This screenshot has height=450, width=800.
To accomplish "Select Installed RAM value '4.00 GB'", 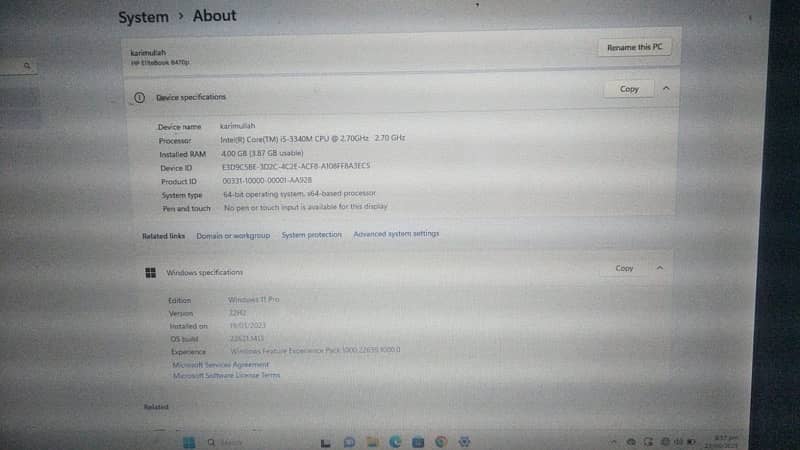I will [x=234, y=153].
